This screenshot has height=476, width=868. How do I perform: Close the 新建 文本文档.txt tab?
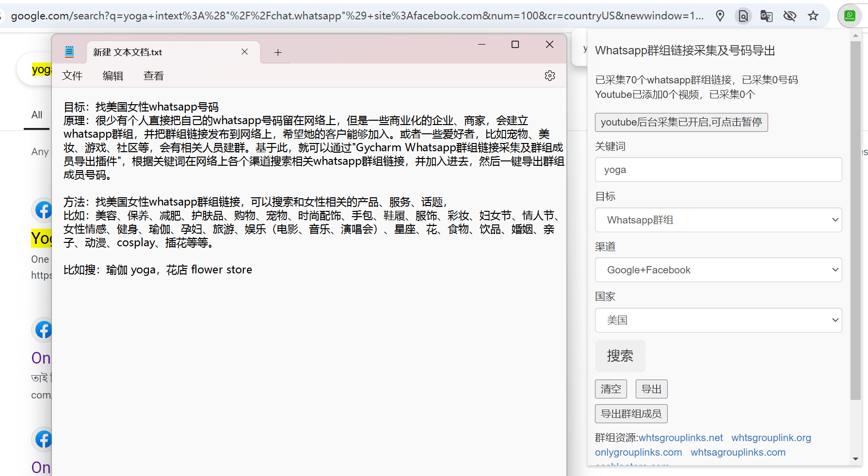245,52
